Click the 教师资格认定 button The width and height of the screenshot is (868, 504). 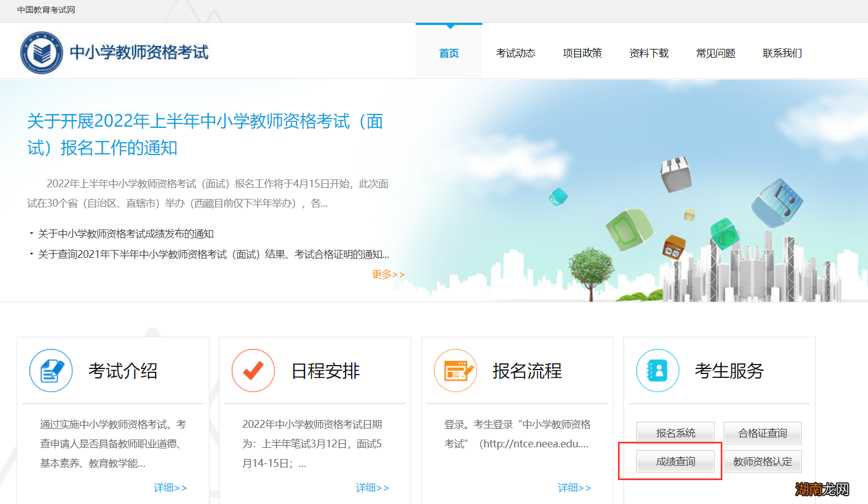762,461
